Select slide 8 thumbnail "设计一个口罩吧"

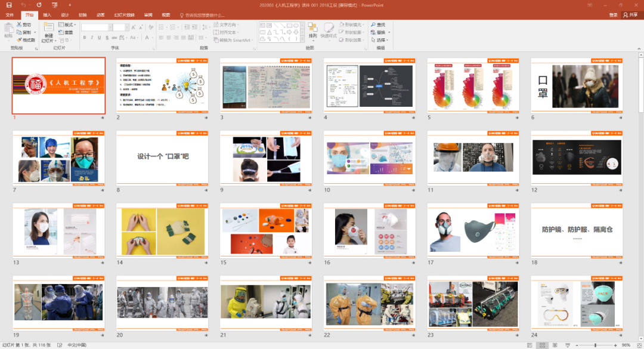point(162,158)
